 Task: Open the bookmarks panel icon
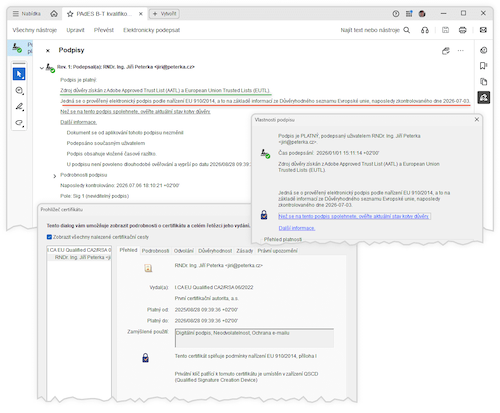[484, 66]
